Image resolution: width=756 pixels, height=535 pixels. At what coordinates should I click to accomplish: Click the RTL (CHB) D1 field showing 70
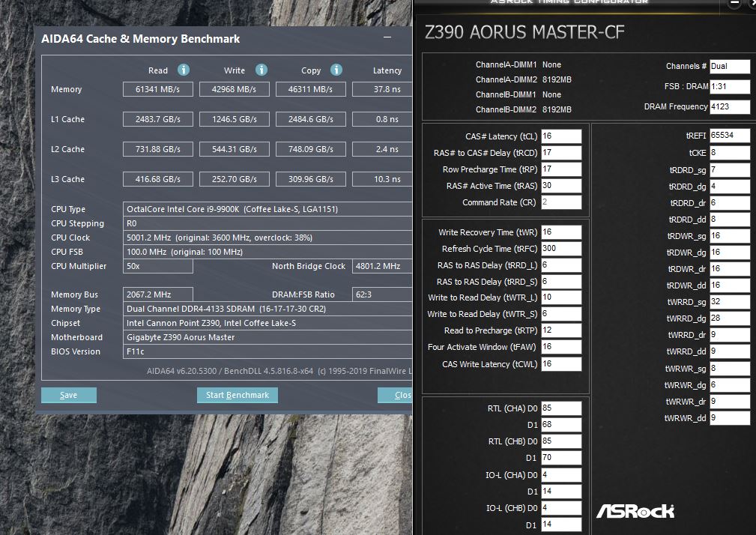[561, 457]
